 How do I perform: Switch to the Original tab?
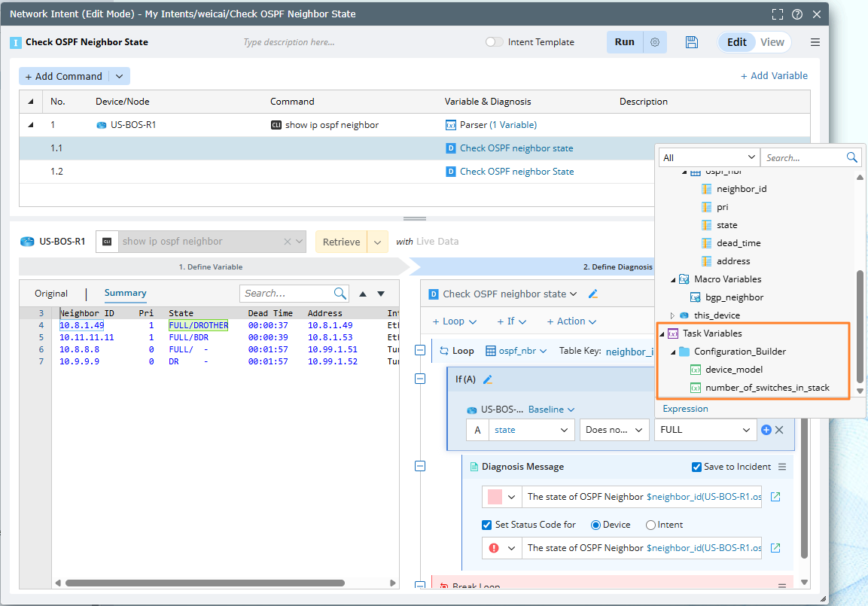tap(51, 294)
